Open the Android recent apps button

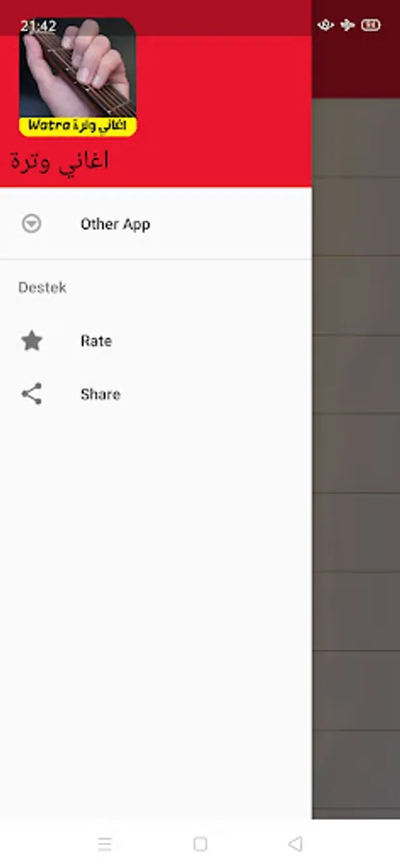[104, 844]
